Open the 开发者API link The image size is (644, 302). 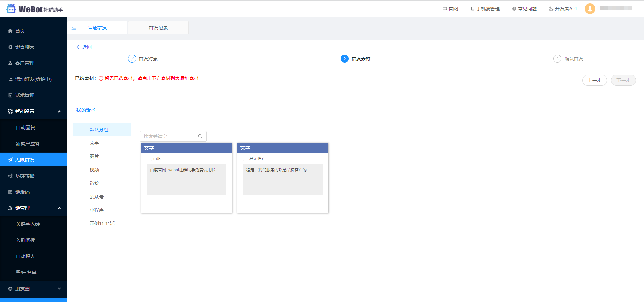click(566, 9)
